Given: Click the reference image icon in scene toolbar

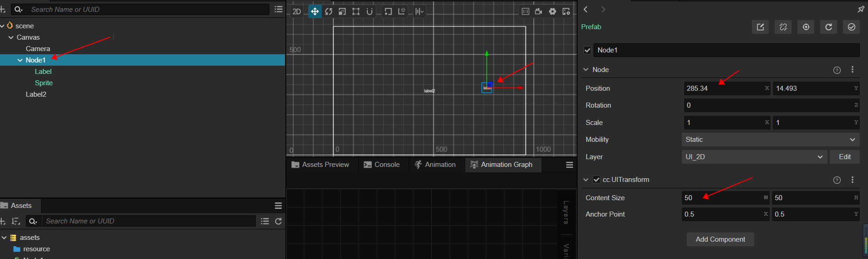Looking at the screenshot, I should click(x=525, y=11).
